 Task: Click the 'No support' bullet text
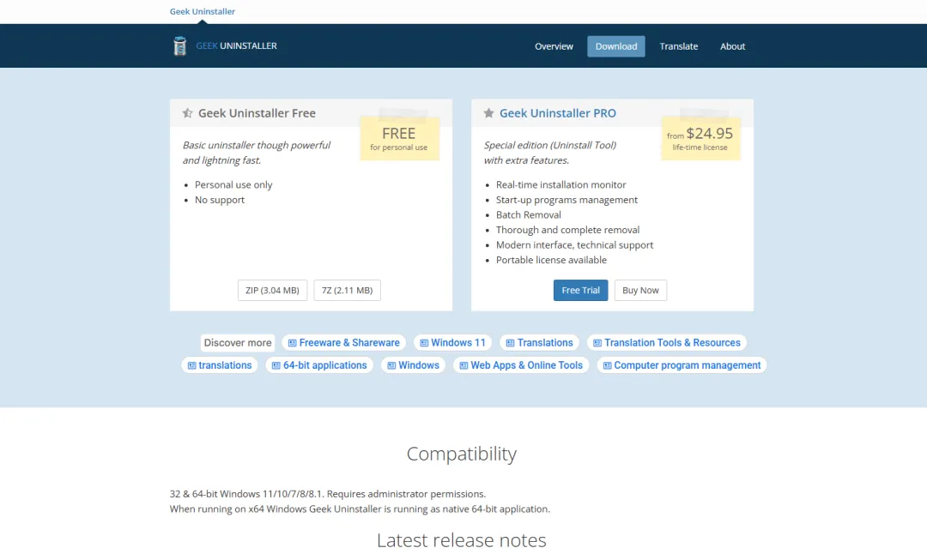point(220,200)
